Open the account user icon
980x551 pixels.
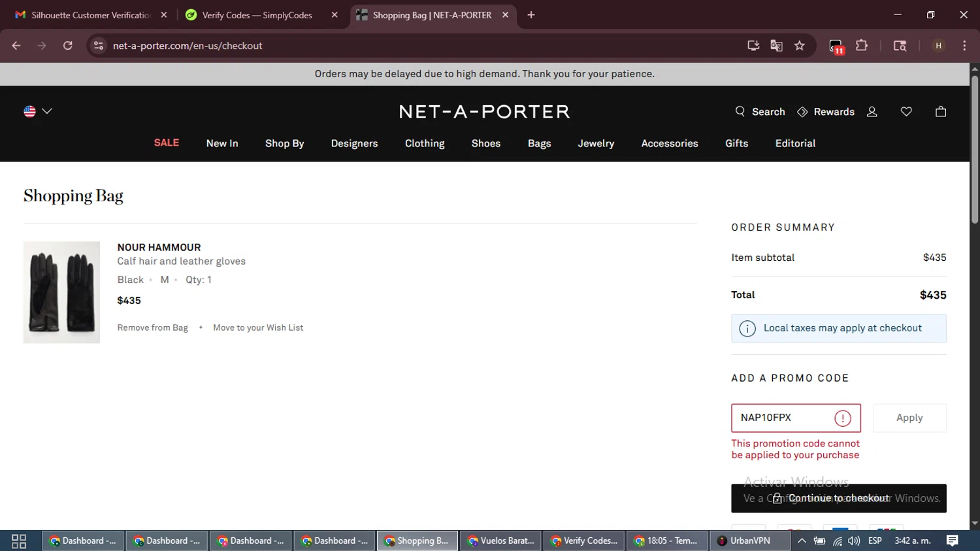pyautogui.click(x=872, y=112)
